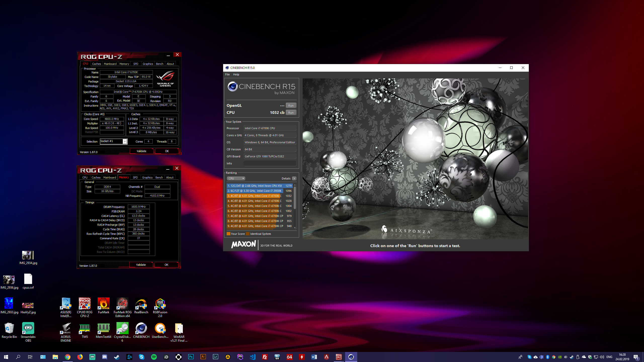Expand ranking Details arrow in Cinebench

click(x=294, y=178)
